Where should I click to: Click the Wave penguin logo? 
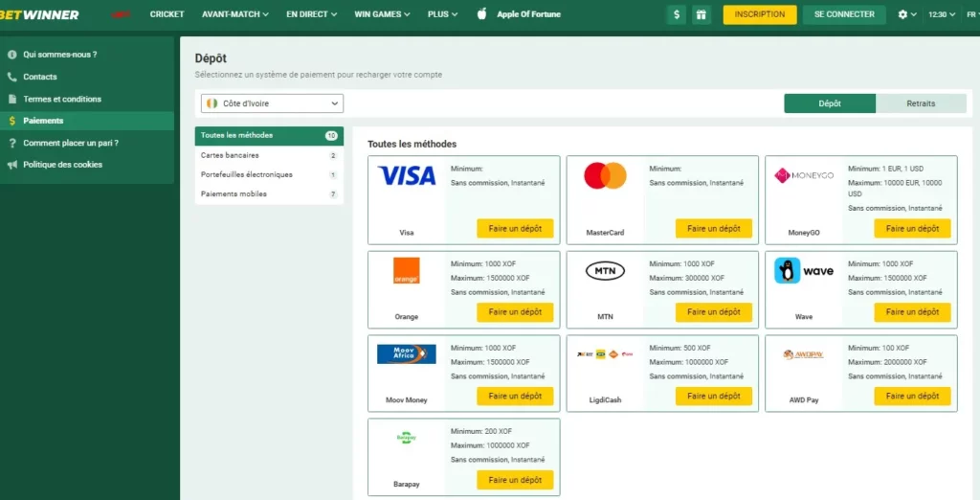tap(804, 271)
